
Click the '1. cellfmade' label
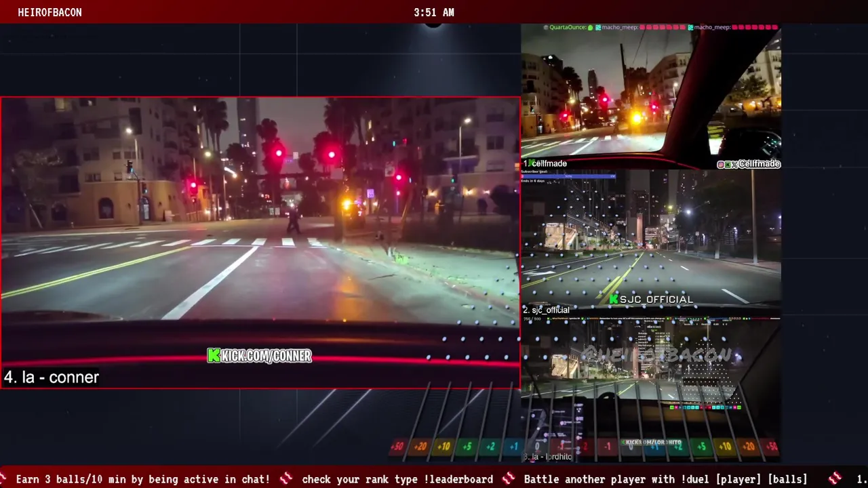545,163
